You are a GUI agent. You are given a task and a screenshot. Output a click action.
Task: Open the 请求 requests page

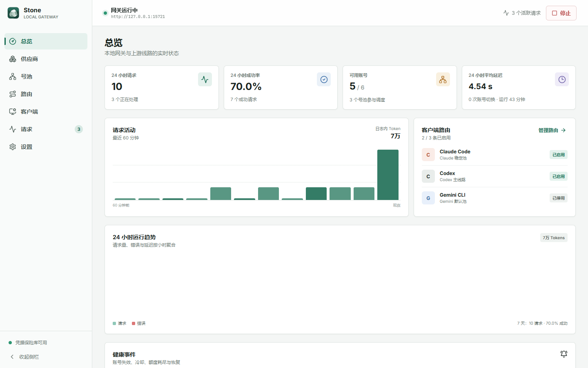(x=46, y=129)
